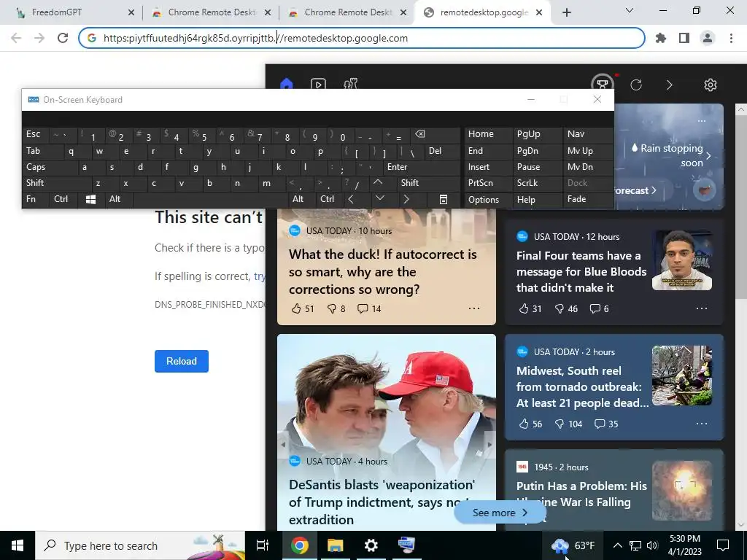The width and height of the screenshot is (747, 560).
Task: Toggle Fn key on On-Screen Keyboard
Action: click(35, 199)
